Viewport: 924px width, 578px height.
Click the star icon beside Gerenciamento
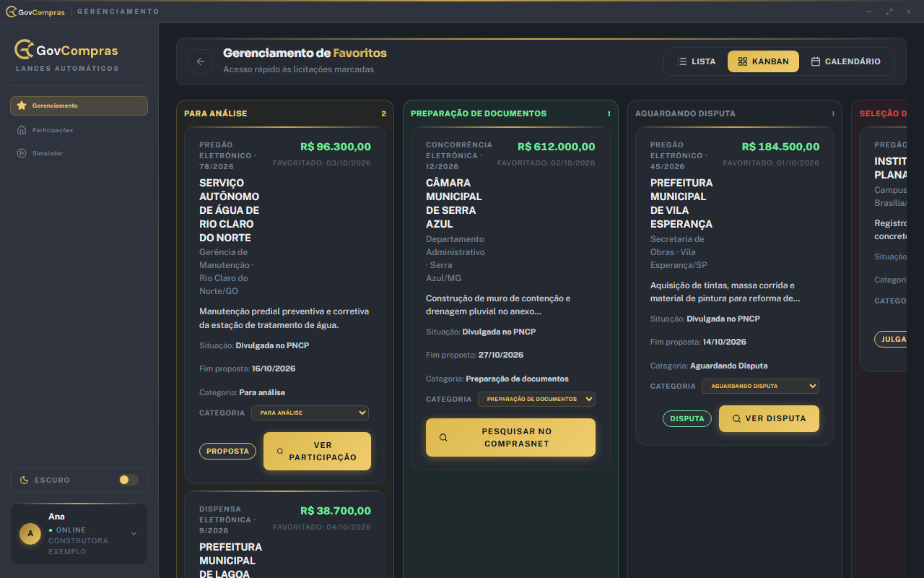[x=22, y=105]
